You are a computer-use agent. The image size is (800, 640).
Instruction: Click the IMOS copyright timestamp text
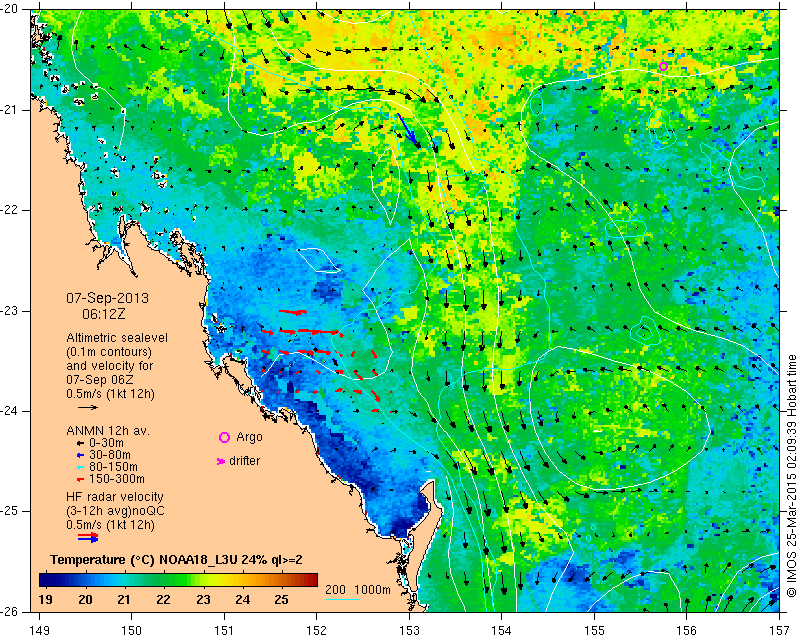(791, 475)
